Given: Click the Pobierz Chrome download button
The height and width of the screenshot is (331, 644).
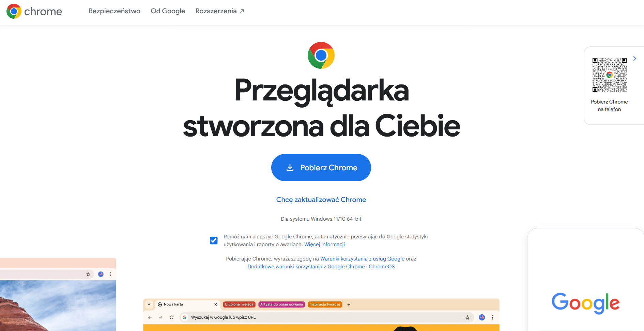Looking at the screenshot, I should pos(321,168).
